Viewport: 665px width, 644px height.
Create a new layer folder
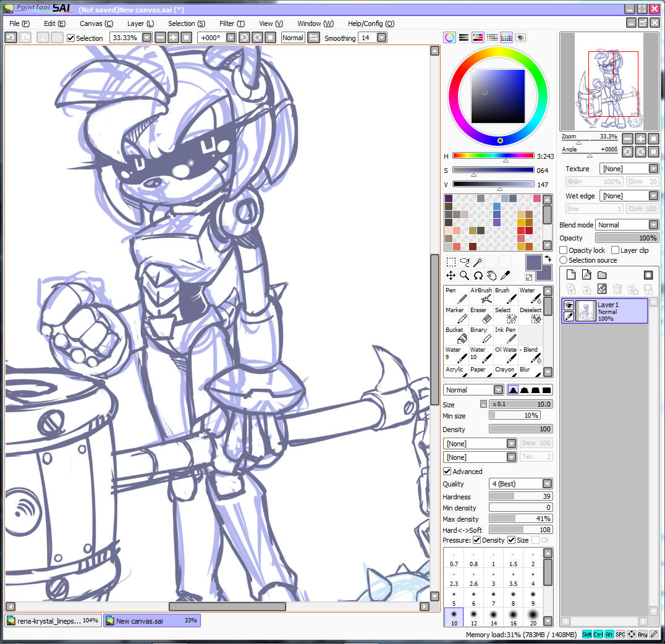pyautogui.click(x=602, y=274)
